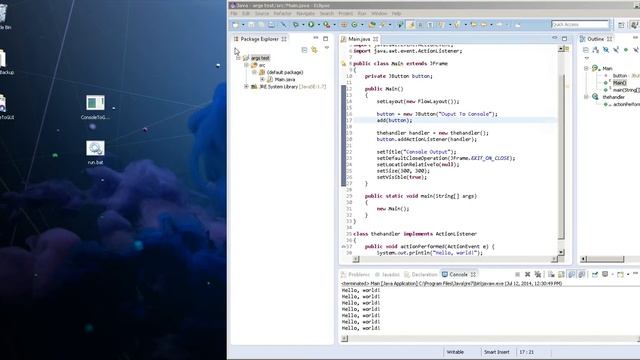This screenshot has height=360, width=640.
Task: Click Collapse All in Package Explorer
Action: [304, 50]
